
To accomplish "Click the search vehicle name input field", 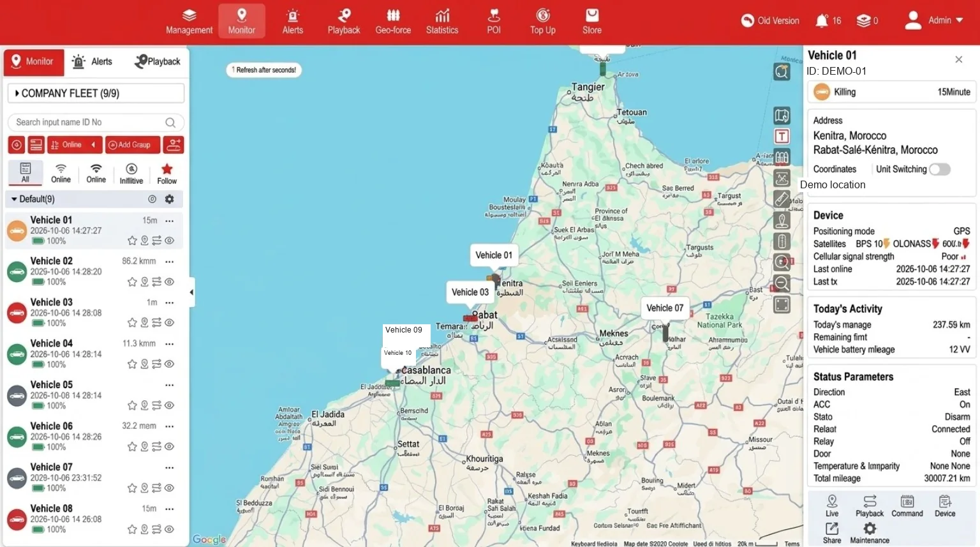I will tap(96, 122).
